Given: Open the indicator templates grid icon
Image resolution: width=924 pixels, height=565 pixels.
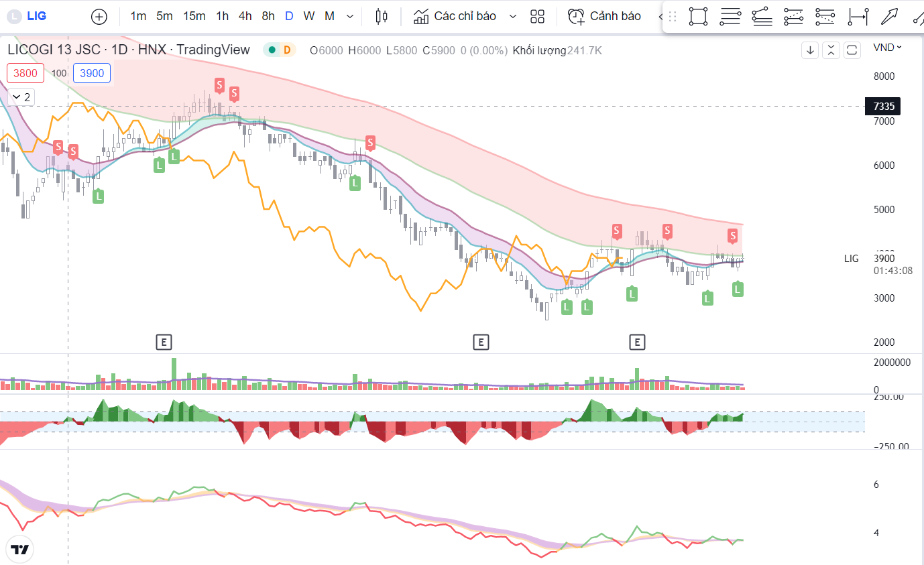Looking at the screenshot, I should tap(537, 16).
